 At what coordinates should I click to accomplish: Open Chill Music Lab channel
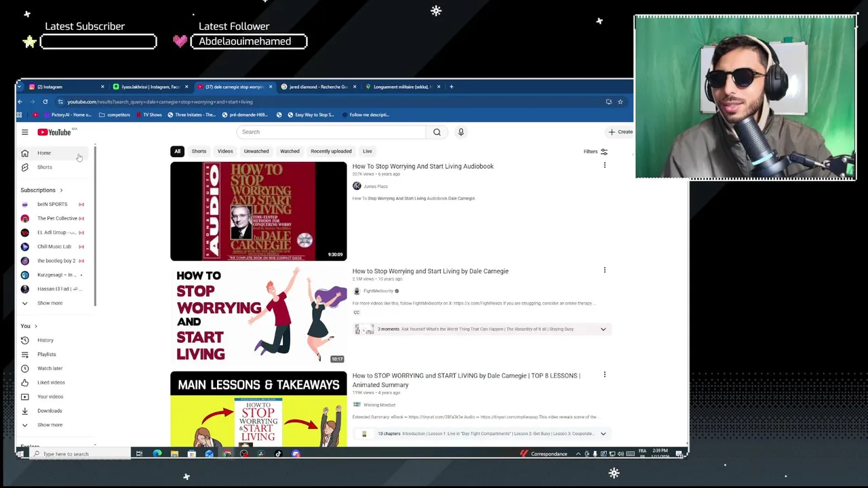click(x=52, y=247)
